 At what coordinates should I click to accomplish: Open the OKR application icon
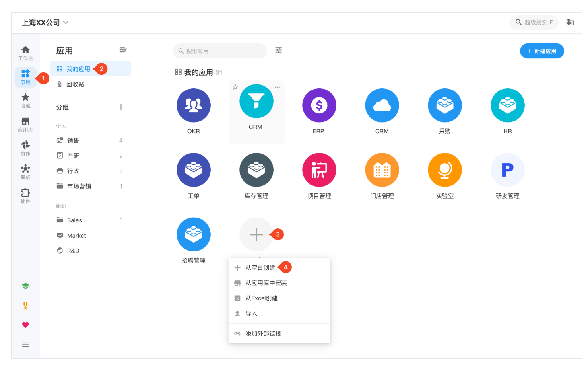tap(194, 105)
